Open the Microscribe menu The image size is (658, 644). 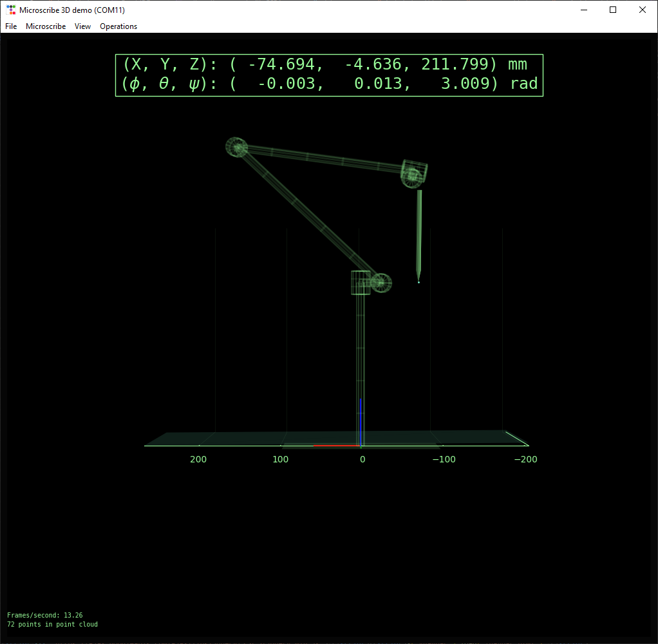point(46,26)
